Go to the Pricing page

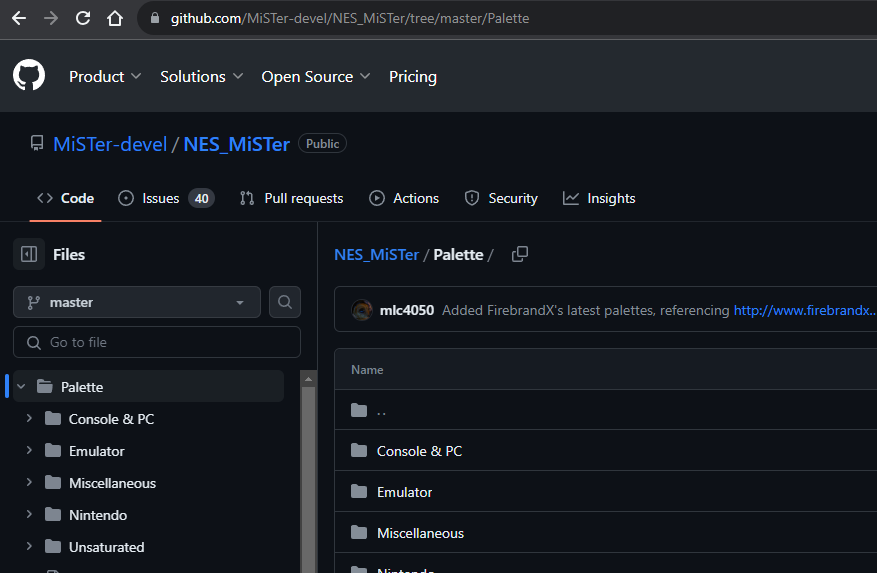(413, 77)
